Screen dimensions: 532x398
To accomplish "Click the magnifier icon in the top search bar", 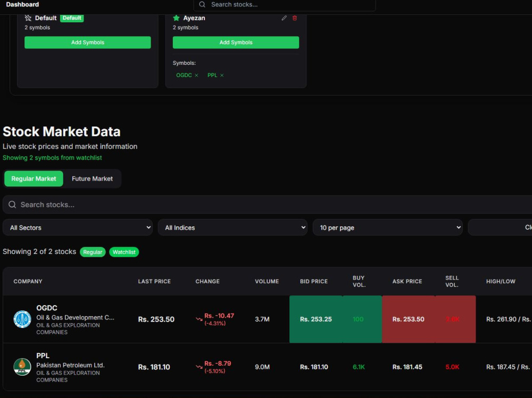I will 202,4.
